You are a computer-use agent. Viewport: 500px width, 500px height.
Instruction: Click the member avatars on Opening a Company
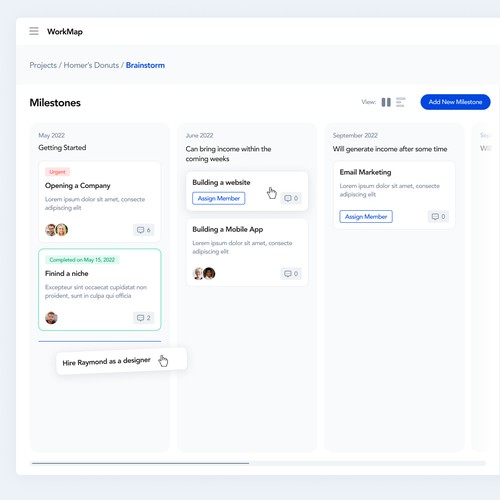pos(56,230)
